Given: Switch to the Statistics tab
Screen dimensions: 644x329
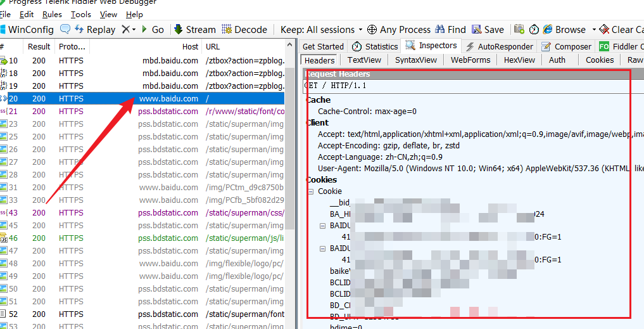Looking at the screenshot, I should point(376,46).
